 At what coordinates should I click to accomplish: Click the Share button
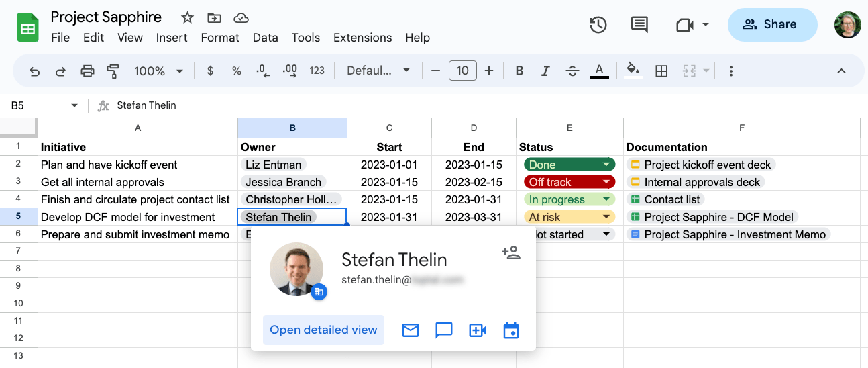(772, 25)
